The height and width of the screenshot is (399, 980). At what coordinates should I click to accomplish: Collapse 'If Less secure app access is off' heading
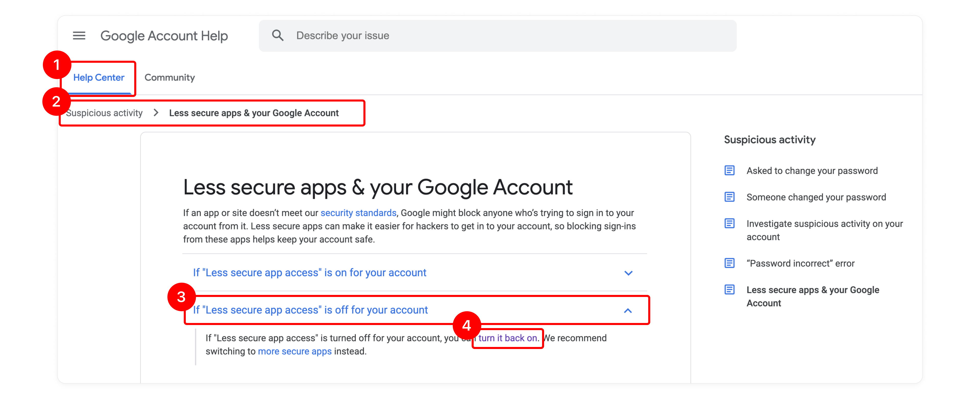pos(310,310)
